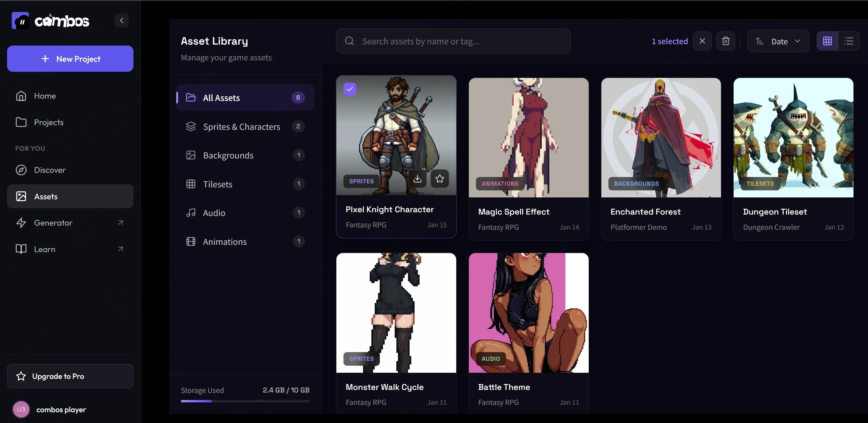Open the Date sort dropdown
868x423 pixels.
coord(778,41)
